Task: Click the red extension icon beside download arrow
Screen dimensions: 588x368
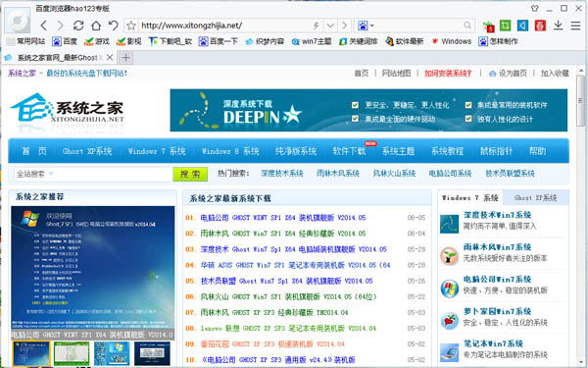Action: pos(540,26)
